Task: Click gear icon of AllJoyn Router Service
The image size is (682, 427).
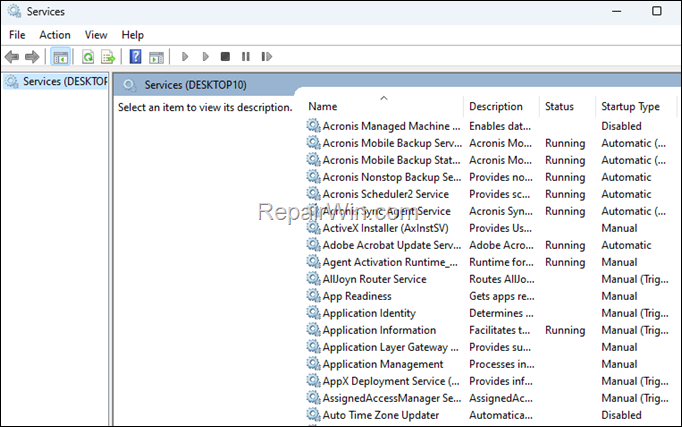Action: click(x=313, y=278)
